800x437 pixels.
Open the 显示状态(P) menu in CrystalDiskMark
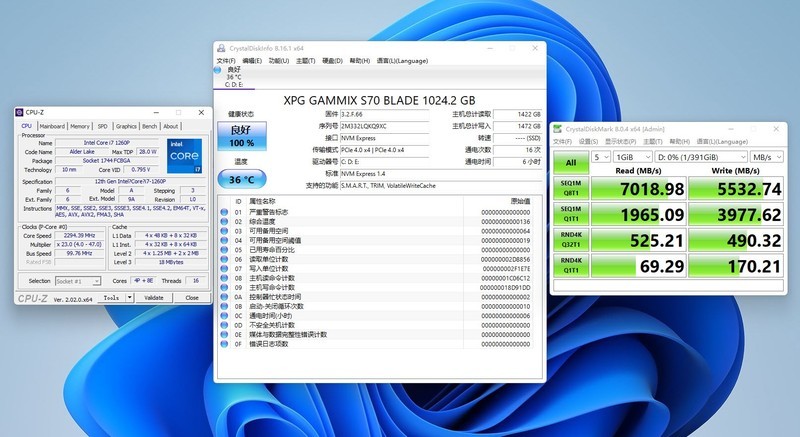click(x=620, y=142)
